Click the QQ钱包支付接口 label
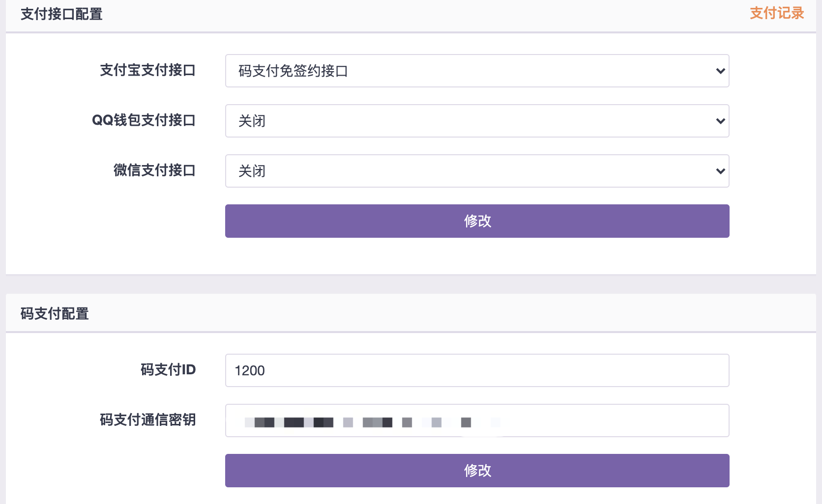This screenshot has width=822, height=504. (144, 120)
